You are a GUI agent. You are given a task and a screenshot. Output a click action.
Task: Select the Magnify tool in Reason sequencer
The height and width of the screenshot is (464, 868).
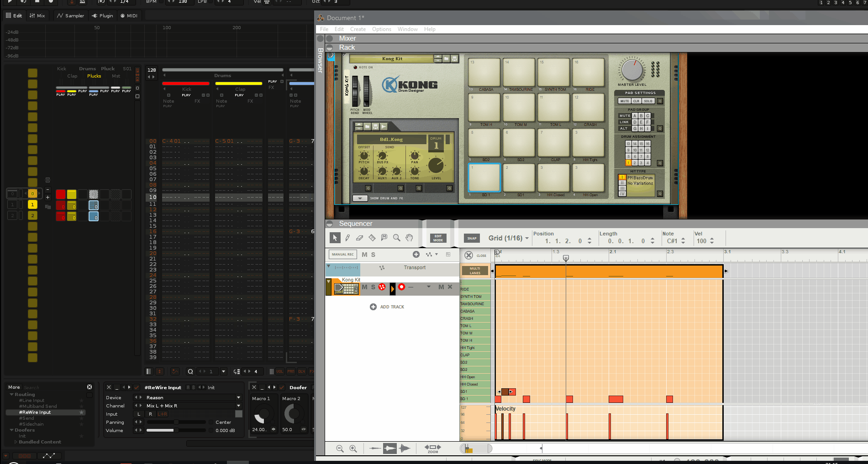397,238
